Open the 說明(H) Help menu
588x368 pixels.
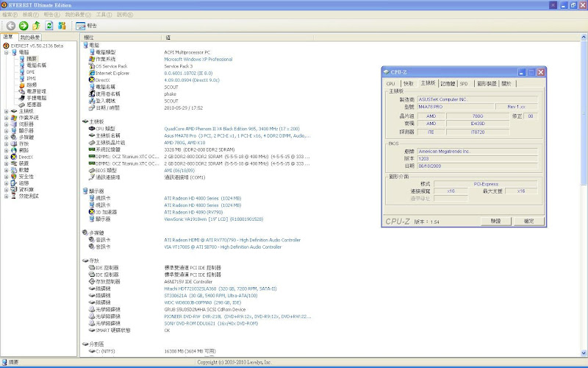(125, 14)
